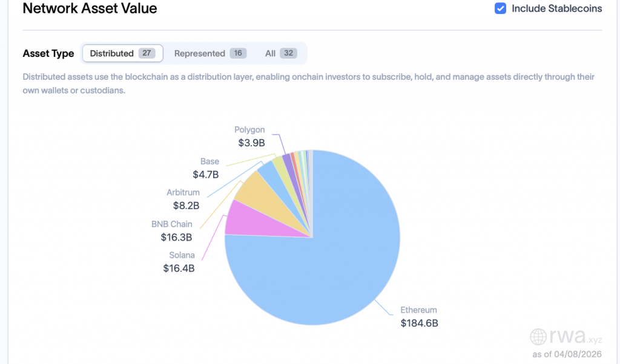The height and width of the screenshot is (364, 620).
Task: Select the Distributed asset type tab
Action: pos(122,53)
